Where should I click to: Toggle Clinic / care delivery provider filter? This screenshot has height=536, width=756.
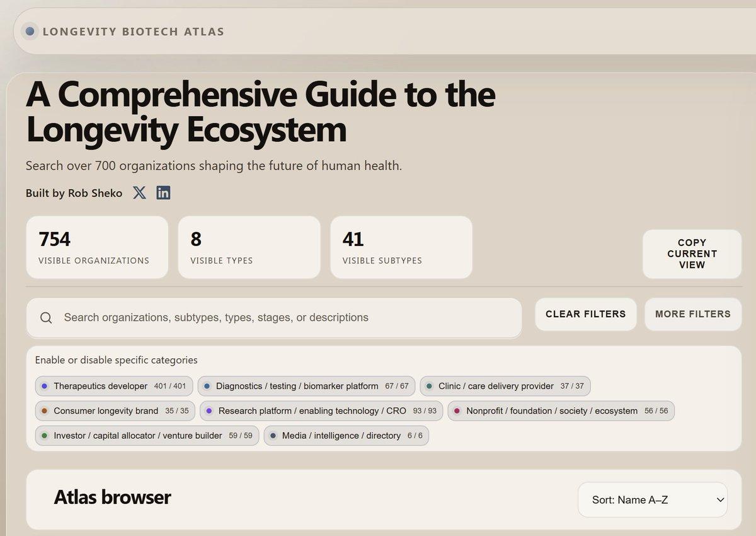(x=505, y=386)
